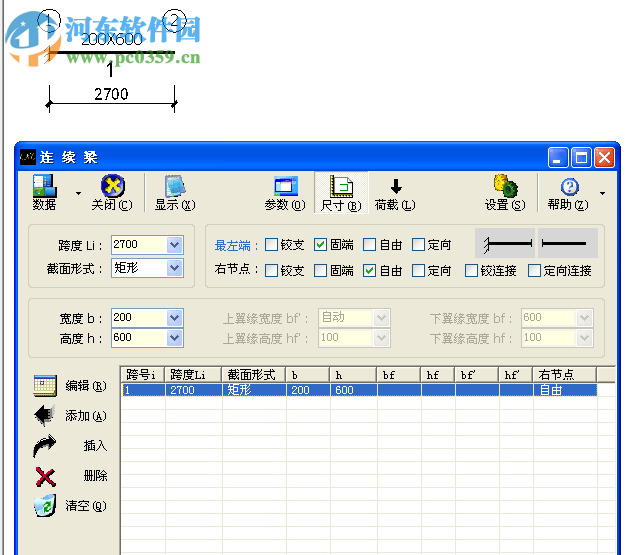
Task: Check 右节点 铰支 checkbox
Action: (x=271, y=270)
